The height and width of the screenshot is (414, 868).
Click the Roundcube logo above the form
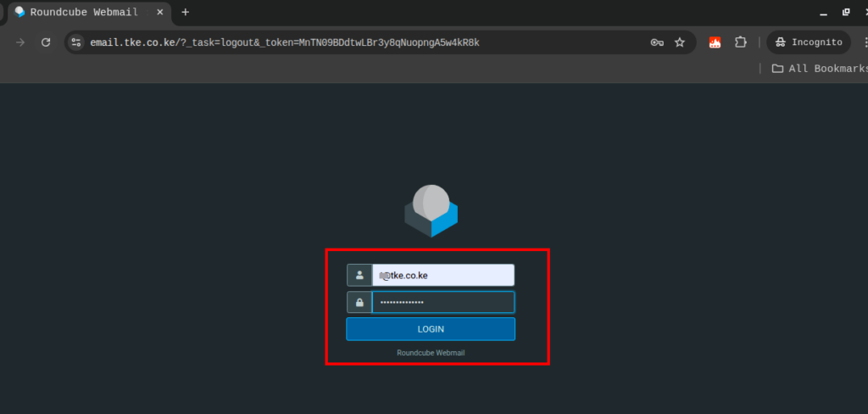coord(431,211)
